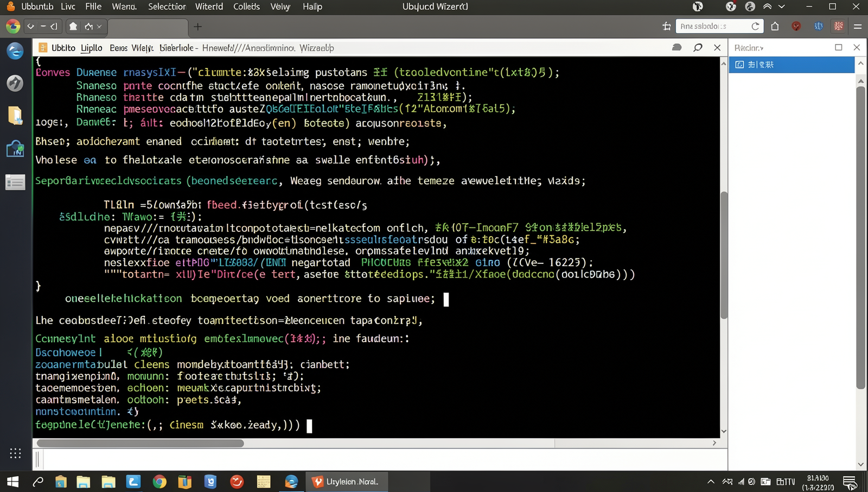
Task: Open the Witerld menu
Action: click(209, 7)
